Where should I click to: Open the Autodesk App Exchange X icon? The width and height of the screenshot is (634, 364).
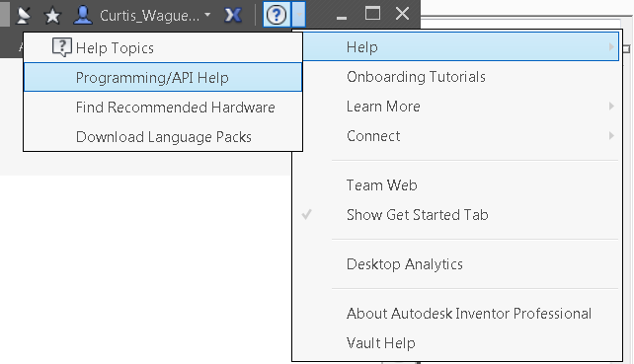pyautogui.click(x=233, y=16)
